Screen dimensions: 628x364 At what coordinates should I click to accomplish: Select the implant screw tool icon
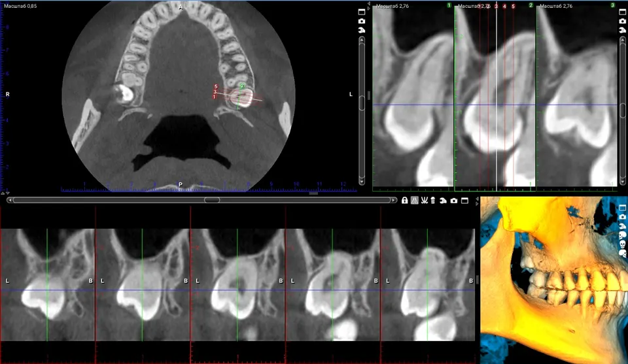433,201
